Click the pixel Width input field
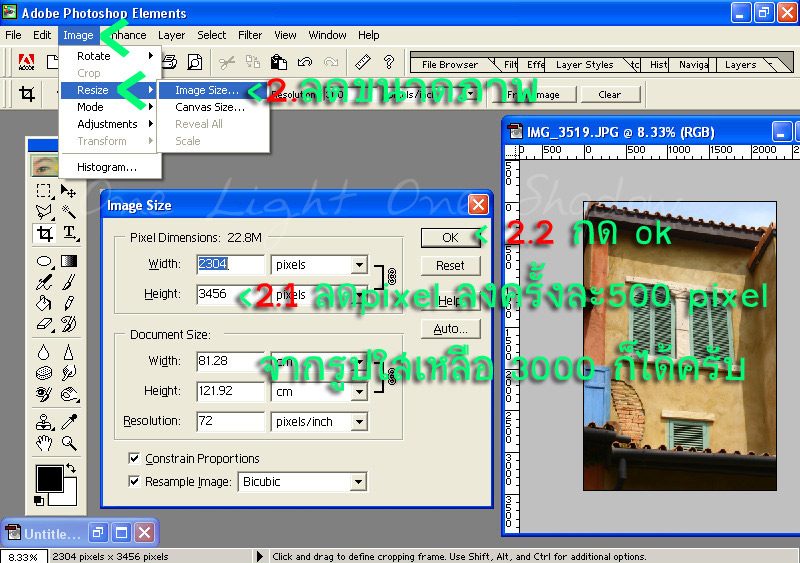Image resolution: width=800 pixels, height=563 pixels. [x=231, y=264]
